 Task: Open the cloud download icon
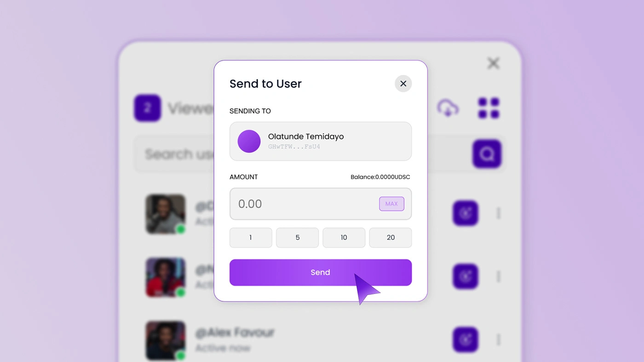(x=448, y=108)
